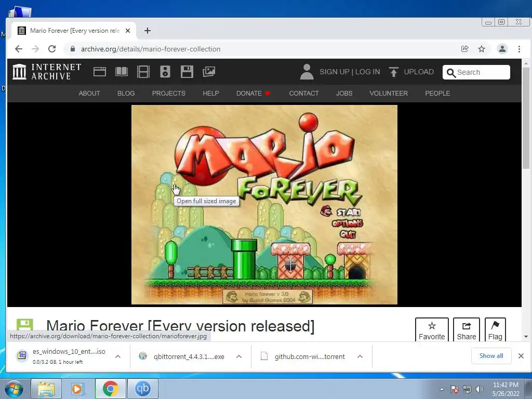Expand options for qbittorrent exe download
The image size is (532, 399).
coord(239,356)
